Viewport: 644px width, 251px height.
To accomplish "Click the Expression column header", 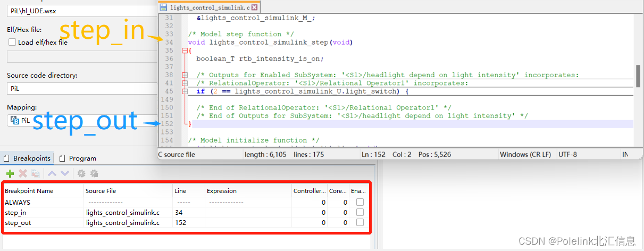I will pyautogui.click(x=248, y=190).
